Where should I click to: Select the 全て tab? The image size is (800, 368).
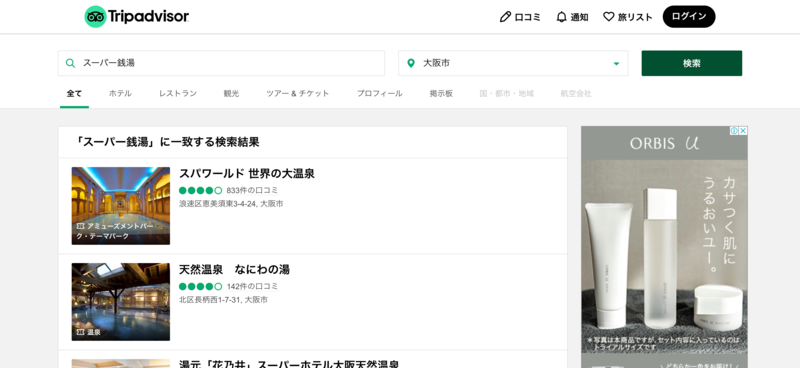pyautogui.click(x=74, y=93)
